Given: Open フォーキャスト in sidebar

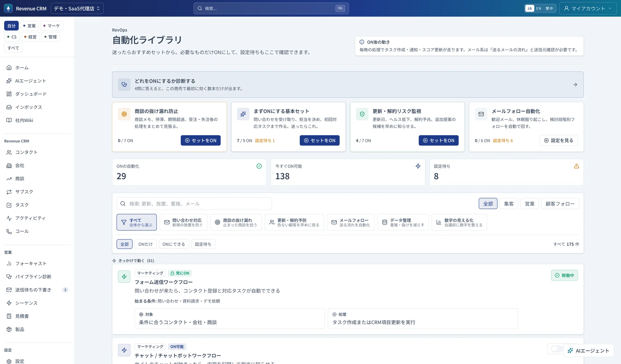Looking at the screenshot, I should [x=37, y=263].
